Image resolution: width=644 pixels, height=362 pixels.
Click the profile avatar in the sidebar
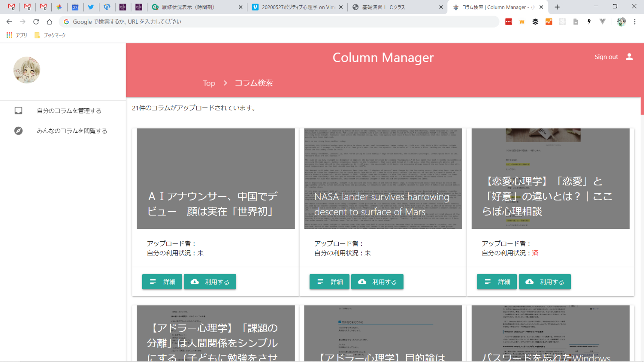coord(27,70)
